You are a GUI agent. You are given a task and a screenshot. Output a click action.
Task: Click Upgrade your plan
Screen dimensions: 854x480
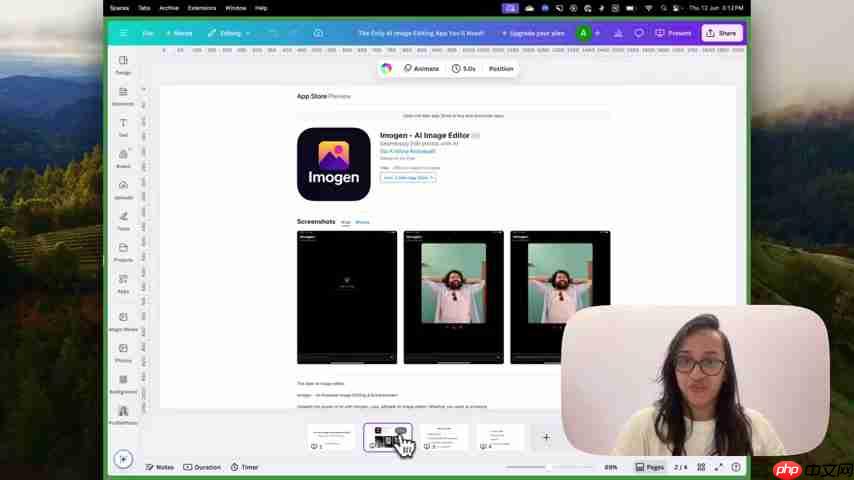[533, 33]
